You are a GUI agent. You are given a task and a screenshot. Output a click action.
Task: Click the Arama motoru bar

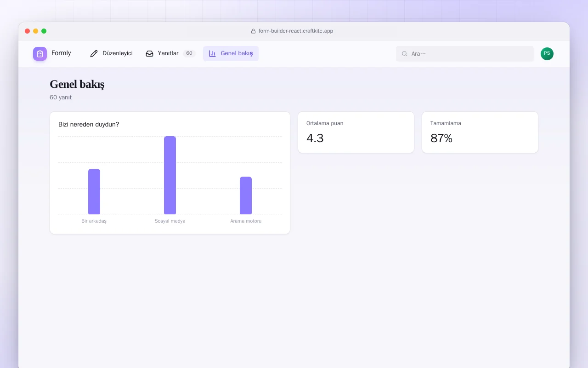(x=246, y=195)
